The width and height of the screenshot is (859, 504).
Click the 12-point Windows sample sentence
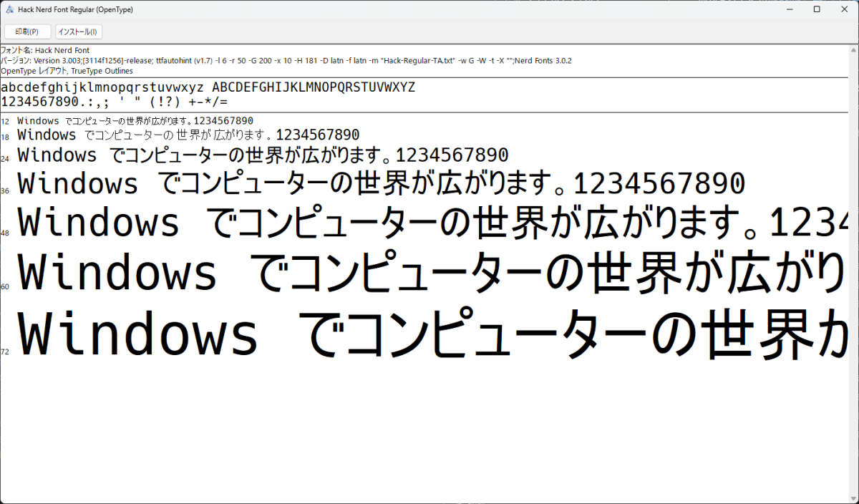click(135, 121)
